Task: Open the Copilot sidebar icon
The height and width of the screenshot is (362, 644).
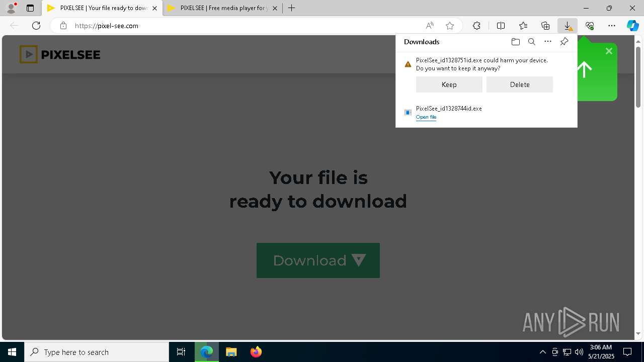Action: pyautogui.click(x=633, y=26)
